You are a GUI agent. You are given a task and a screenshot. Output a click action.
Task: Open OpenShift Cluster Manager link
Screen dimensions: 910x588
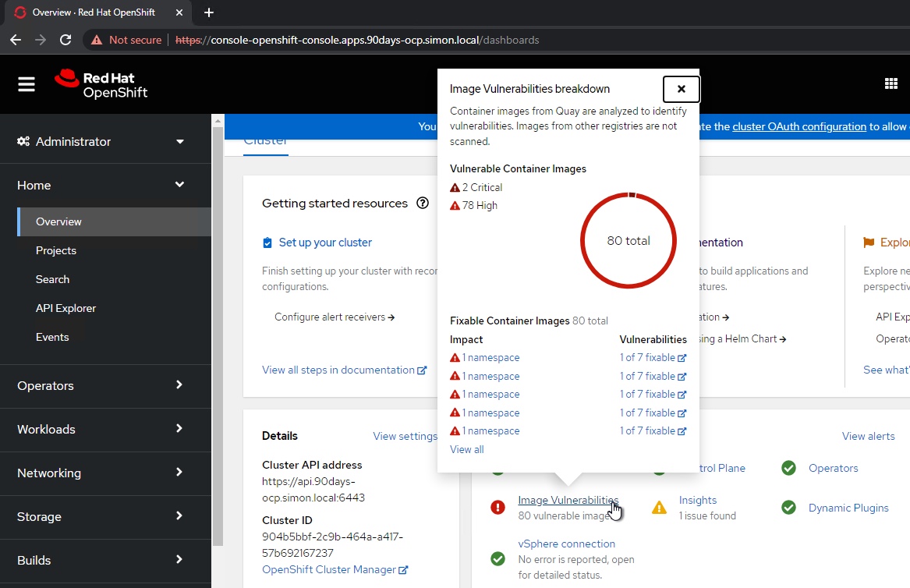pos(335,569)
